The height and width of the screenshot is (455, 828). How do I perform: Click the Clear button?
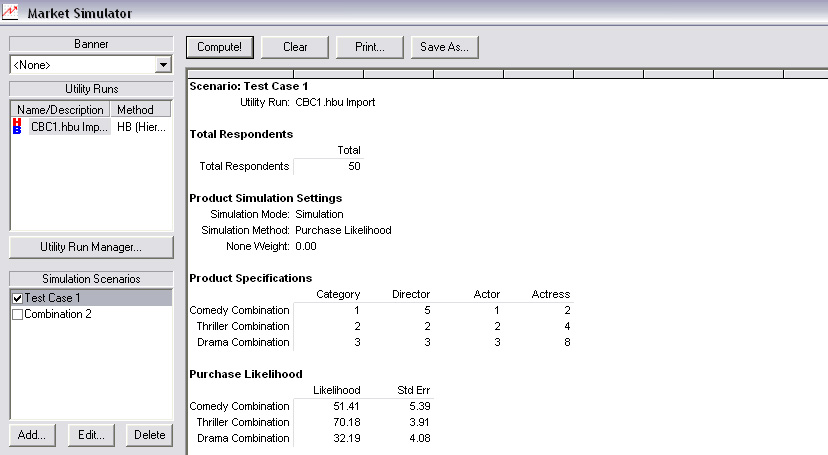295,47
